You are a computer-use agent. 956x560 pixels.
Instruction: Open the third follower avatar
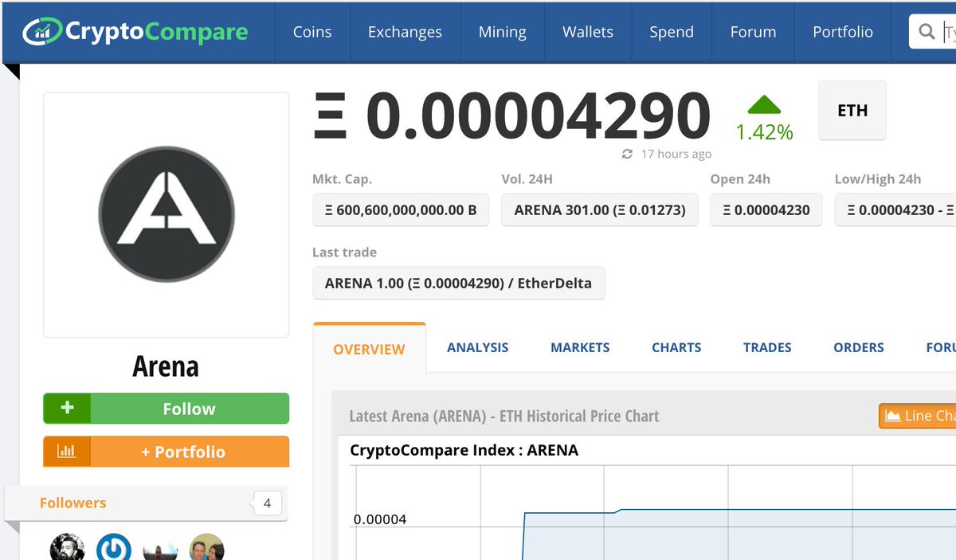click(x=160, y=550)
